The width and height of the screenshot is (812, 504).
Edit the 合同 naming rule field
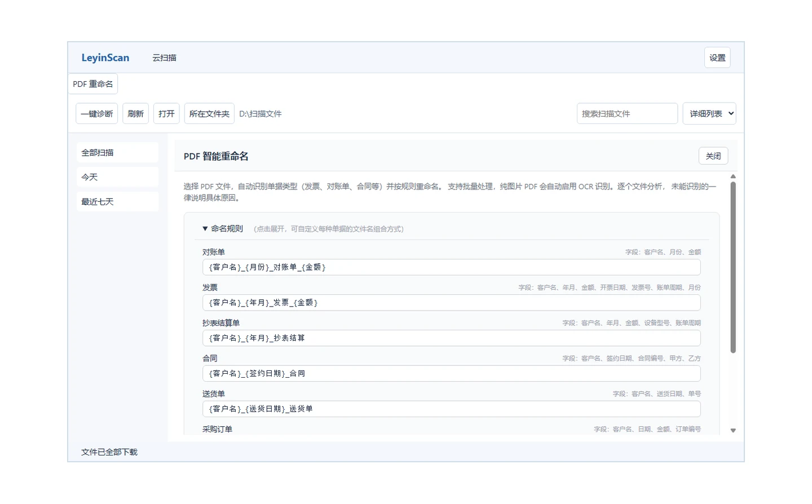452,373
